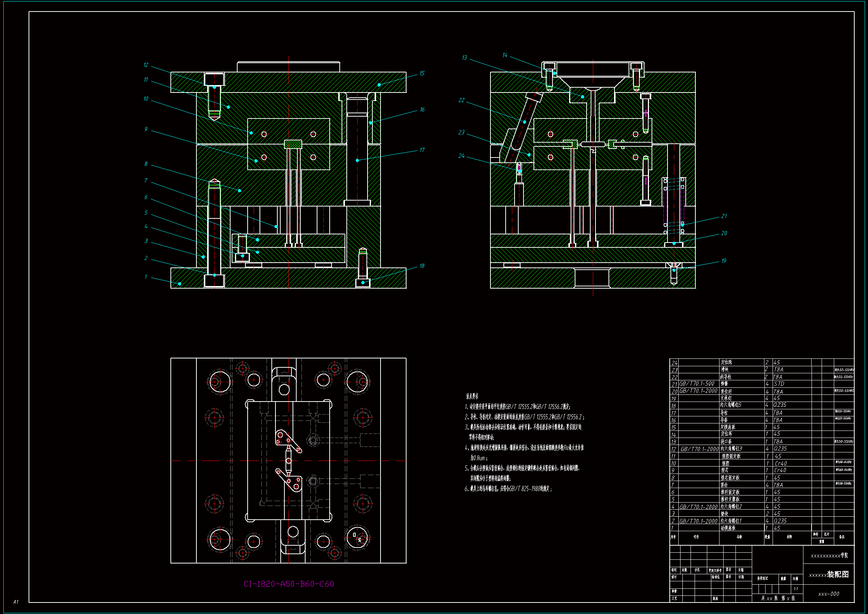Select the magenta CI-1820-A50-B60-C60 text
The image size is (868, 614).
click(288, 584)
